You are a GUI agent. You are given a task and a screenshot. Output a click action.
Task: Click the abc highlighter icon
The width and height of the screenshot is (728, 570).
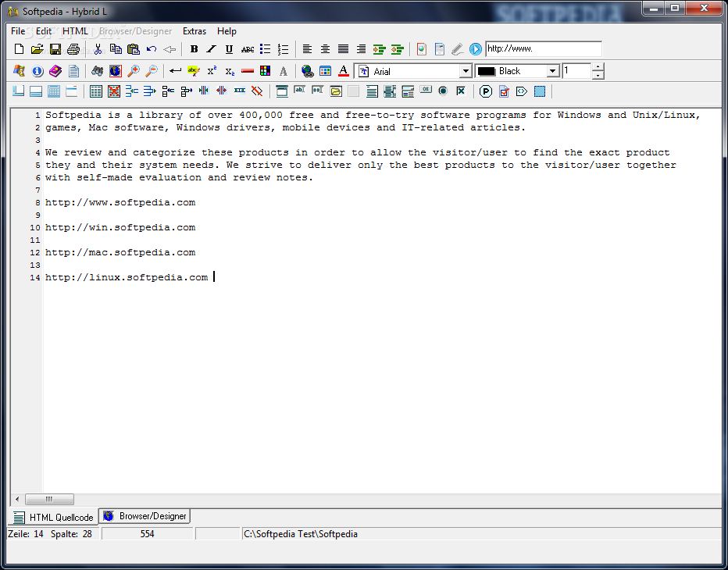click(194, 71)
